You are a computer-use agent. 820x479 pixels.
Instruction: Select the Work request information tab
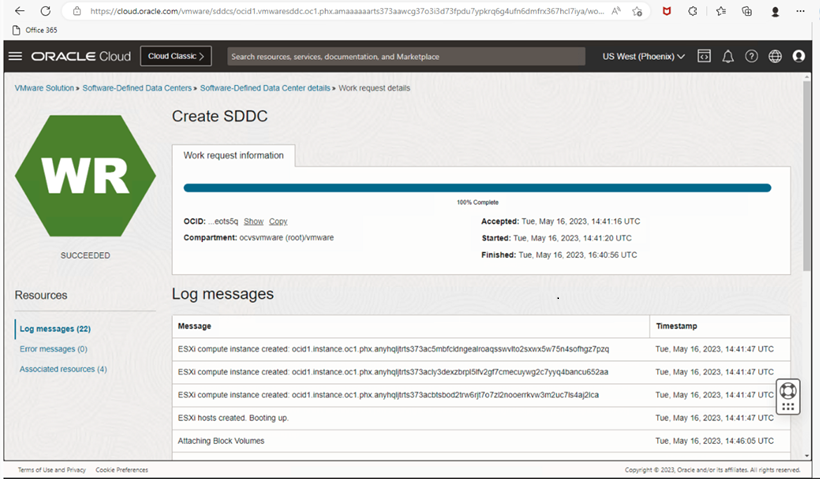pyautogui.click(x=233, y=155)
